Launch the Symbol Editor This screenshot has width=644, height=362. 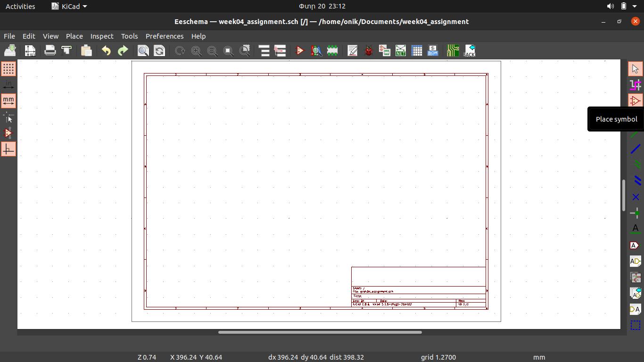click(x=300, y=50)
